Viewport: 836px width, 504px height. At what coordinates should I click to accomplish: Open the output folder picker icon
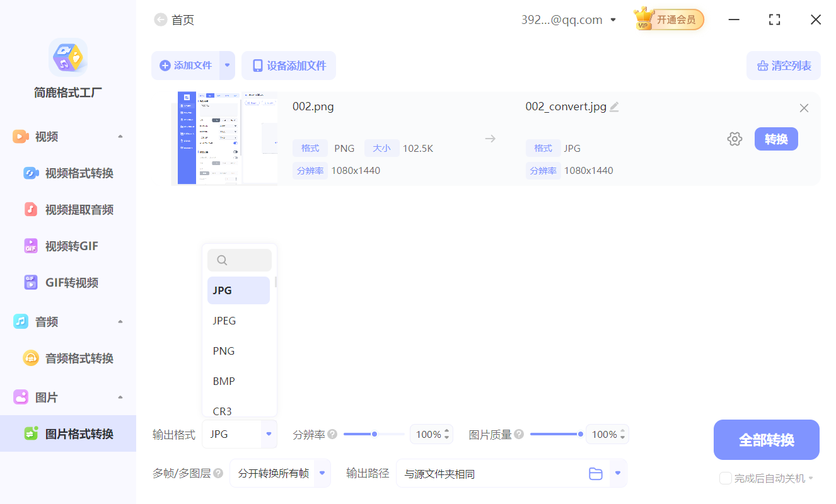pyautogui.click(x=596, y=473)
